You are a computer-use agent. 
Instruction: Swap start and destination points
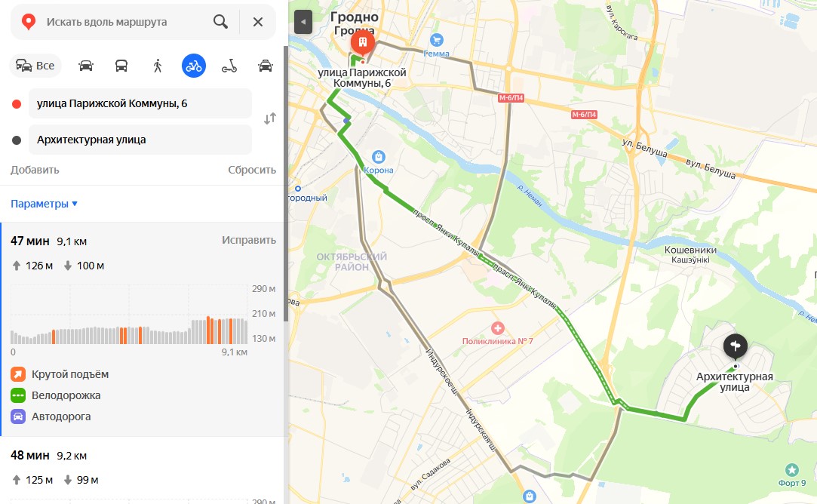270,119
